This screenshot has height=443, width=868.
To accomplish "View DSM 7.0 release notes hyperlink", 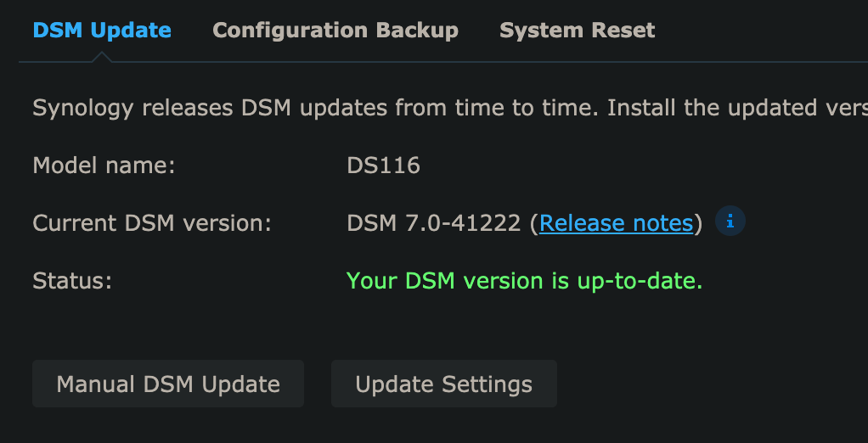I will click(x=616, y=223).
